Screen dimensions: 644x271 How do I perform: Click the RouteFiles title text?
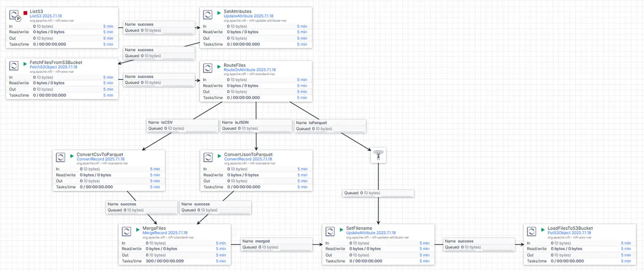coord(235,65)
